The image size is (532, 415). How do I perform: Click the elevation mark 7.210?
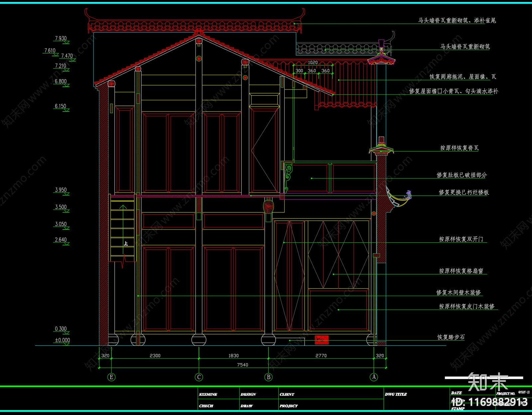click(61, 66)
